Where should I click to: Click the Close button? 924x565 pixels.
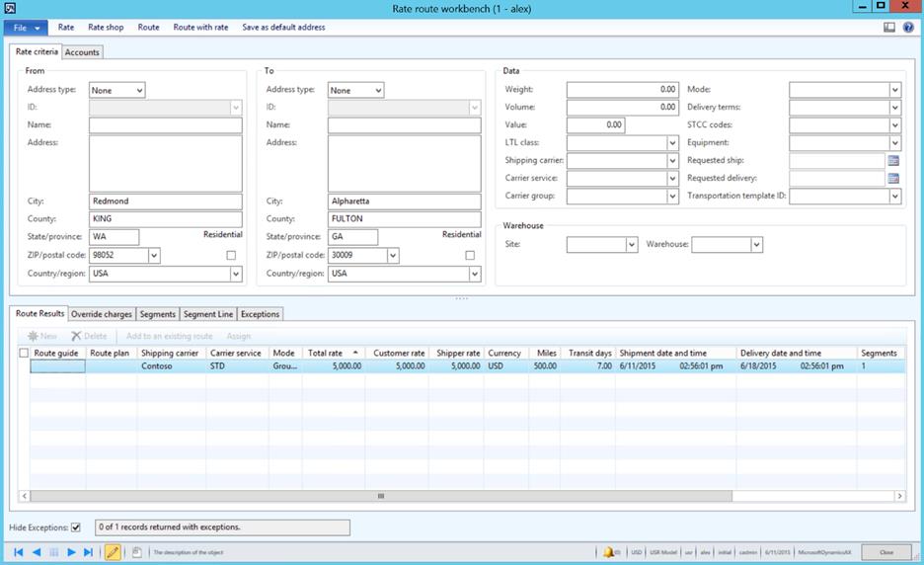tap(886, 552)
